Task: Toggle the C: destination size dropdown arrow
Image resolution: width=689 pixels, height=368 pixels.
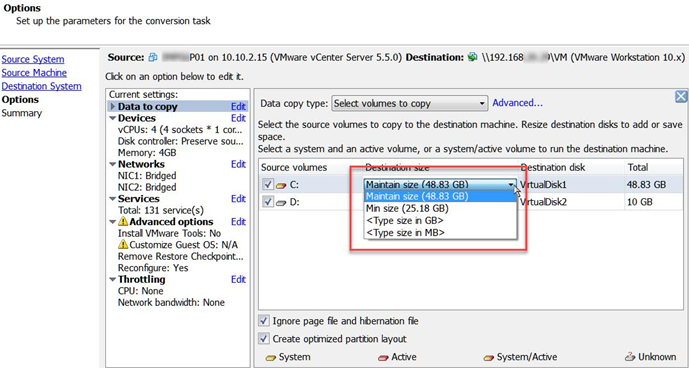Action: (x=511, y=185)
